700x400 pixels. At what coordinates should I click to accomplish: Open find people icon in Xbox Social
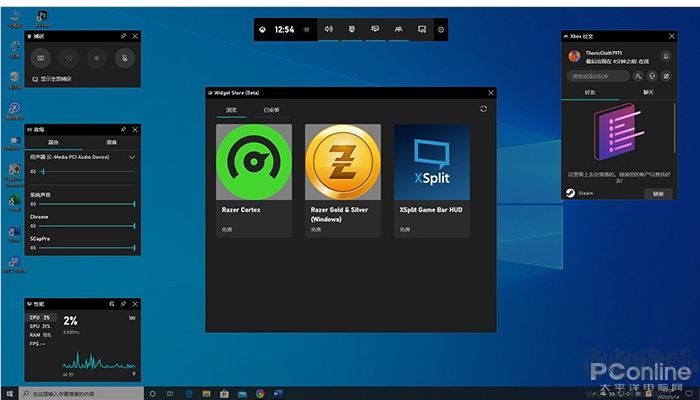[638, 76]
